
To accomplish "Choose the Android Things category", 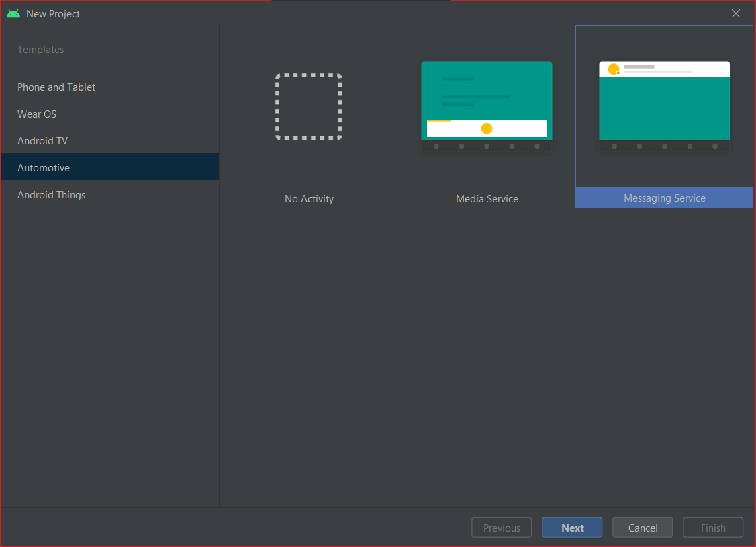I will 110,195.
